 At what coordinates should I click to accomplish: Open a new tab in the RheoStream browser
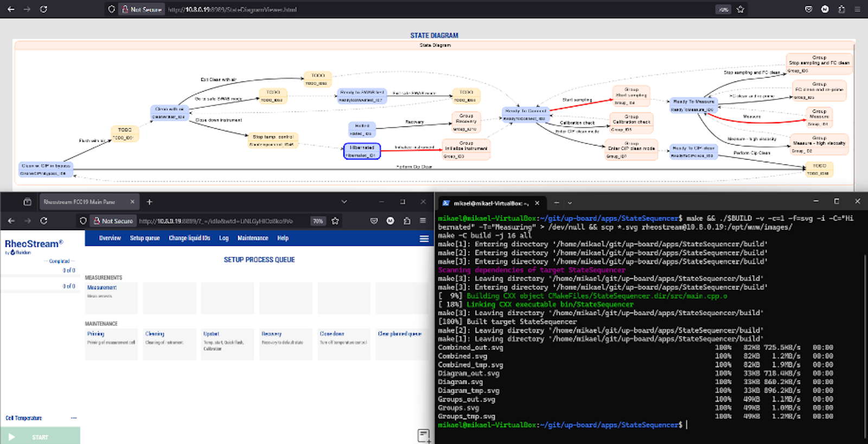tap(149, 202)
